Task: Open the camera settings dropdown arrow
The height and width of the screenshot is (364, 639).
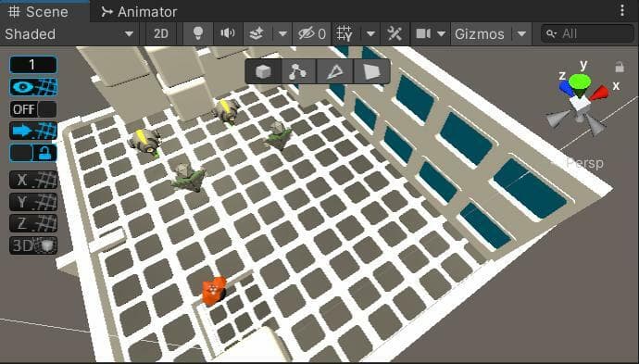Action: [442, 34]
